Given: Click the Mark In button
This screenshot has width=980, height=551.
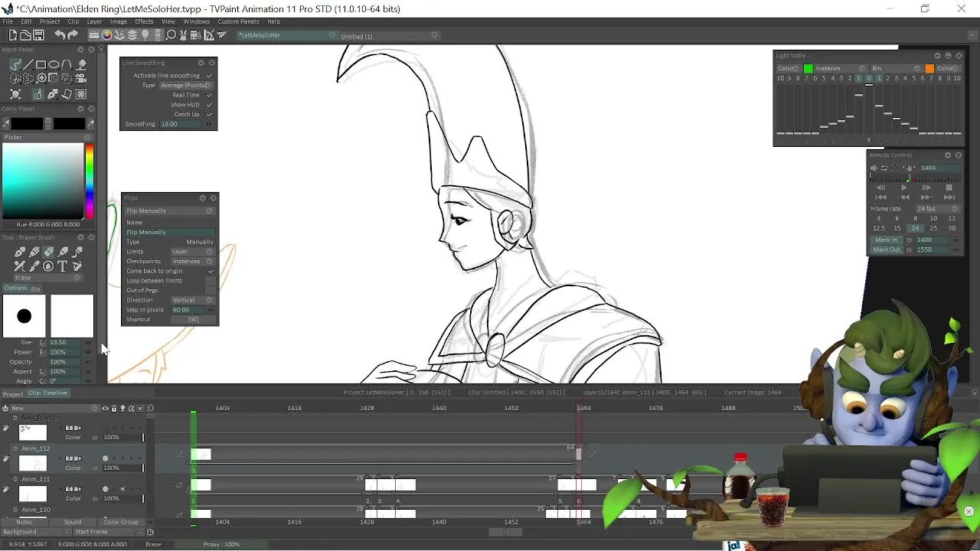Looking at the screenshot, I should 887,240.
